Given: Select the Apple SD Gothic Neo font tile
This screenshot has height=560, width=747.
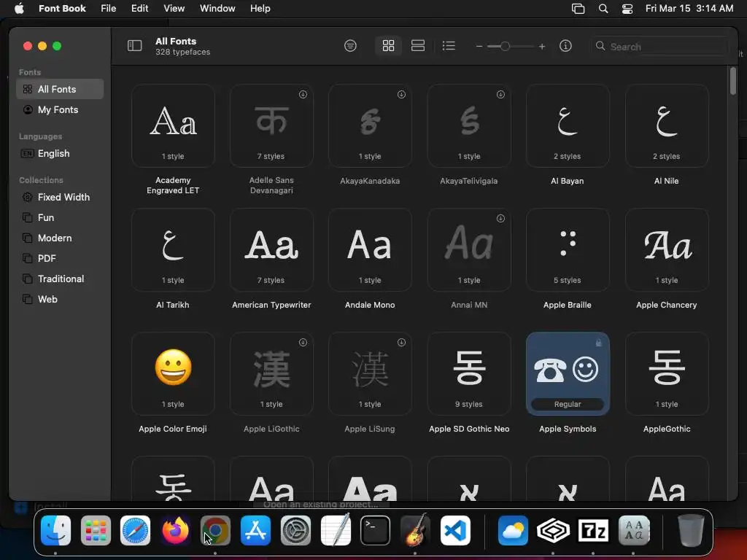Looking at the screenshot, I should point(469,373).
